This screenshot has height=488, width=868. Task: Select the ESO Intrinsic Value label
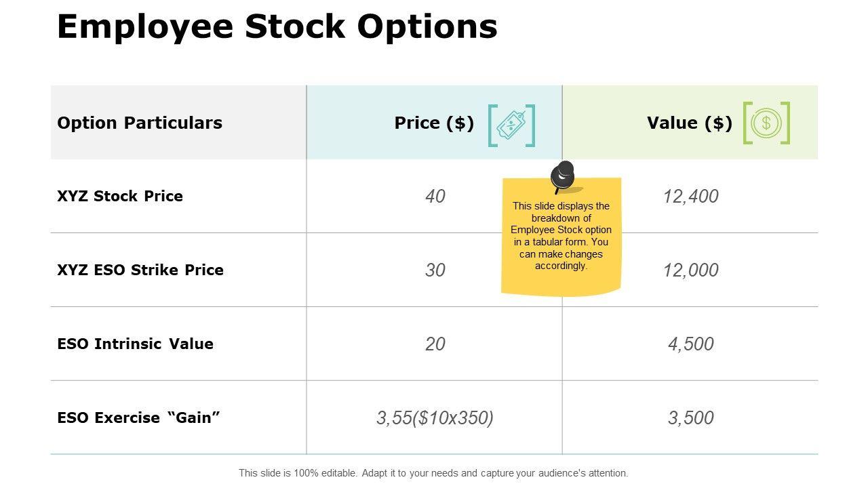[135, 344]
